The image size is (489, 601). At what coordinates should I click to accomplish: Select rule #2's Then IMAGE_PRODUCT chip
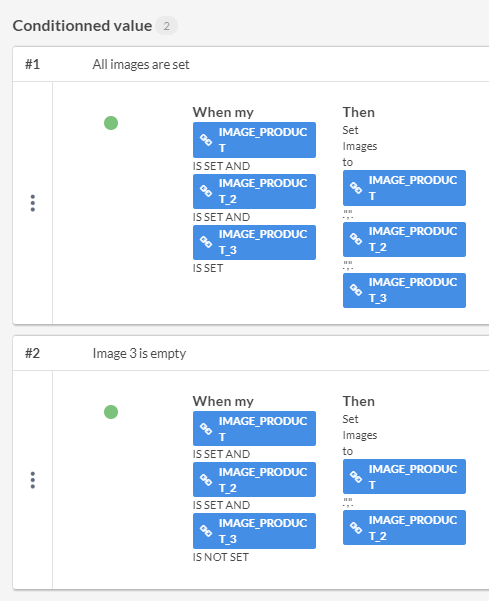404,476
